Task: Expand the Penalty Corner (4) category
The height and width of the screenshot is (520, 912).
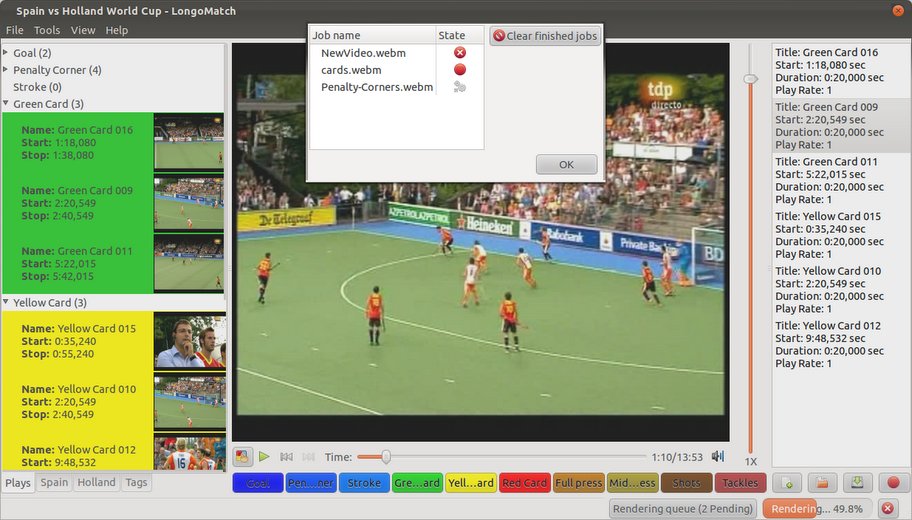Action: (x=5, y=69)
